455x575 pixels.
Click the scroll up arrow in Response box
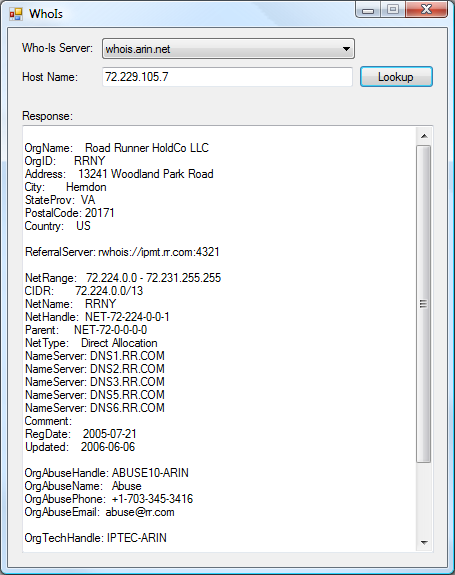tap(424, 136)
